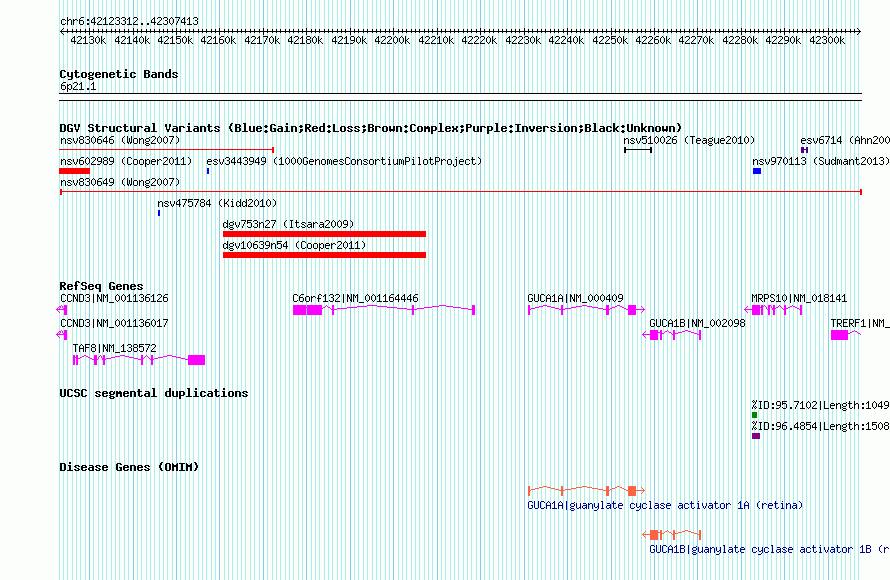Click the blue nsv475784 gain marker
890x580 pixels.
[x=159, y=213]
